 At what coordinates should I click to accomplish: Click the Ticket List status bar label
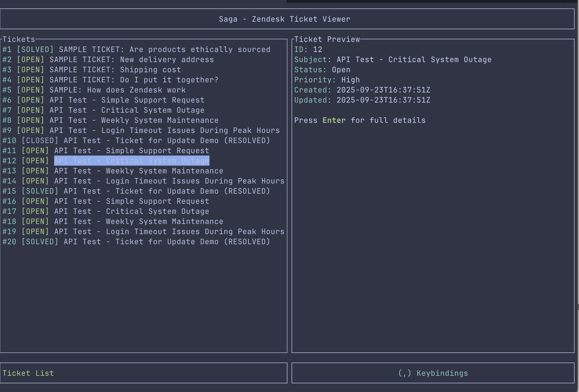28,373
